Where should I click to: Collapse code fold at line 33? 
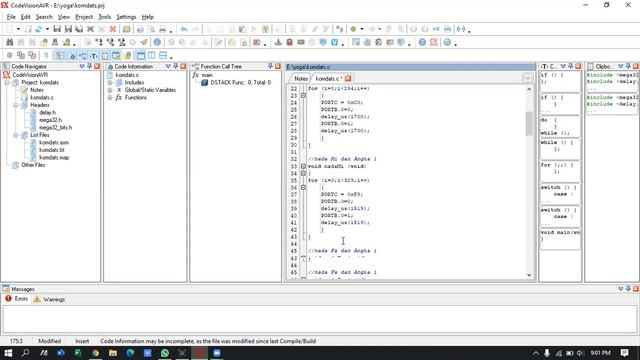303,166
